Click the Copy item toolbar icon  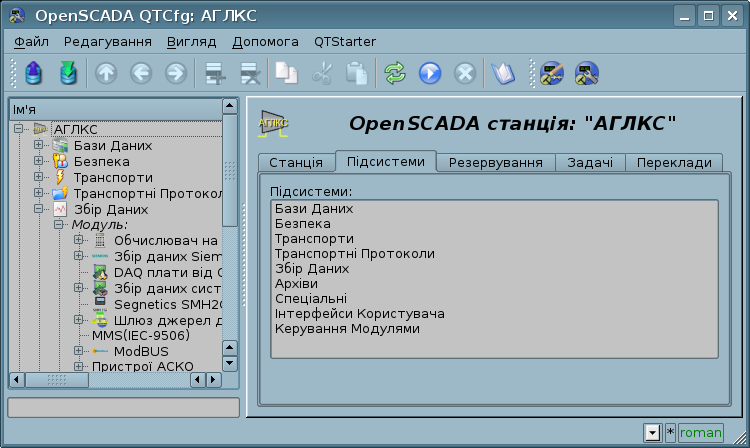[x=286, y=73]
